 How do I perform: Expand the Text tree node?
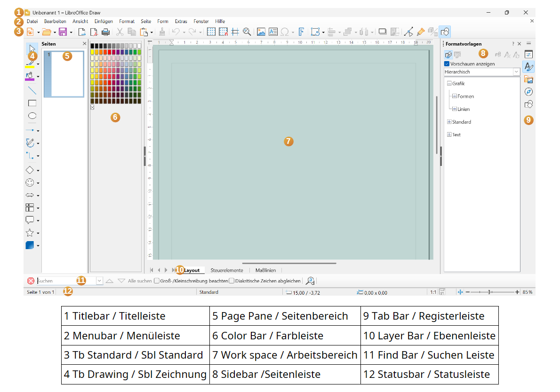pyautogui.click(x=449, y=134)
